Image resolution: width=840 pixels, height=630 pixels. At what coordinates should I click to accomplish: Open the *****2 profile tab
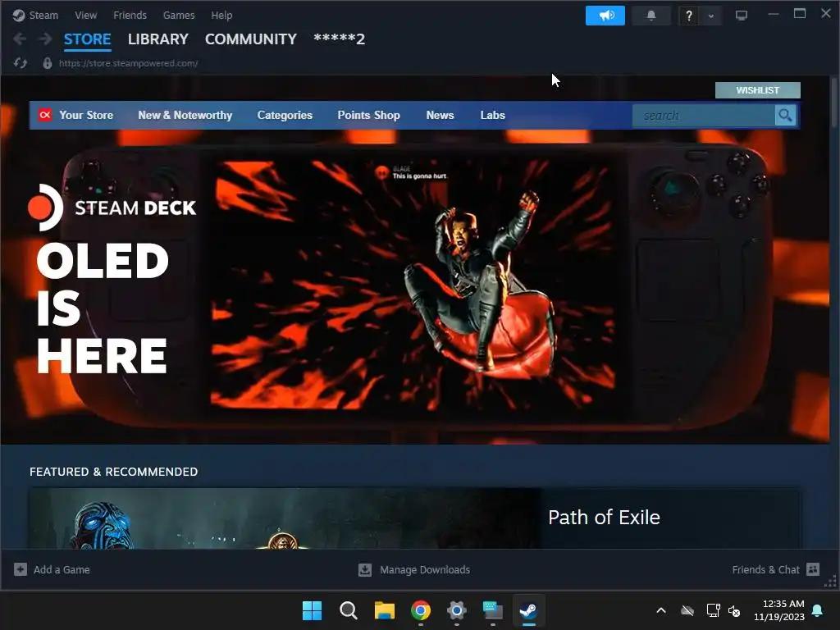click(x=339, y=39)
